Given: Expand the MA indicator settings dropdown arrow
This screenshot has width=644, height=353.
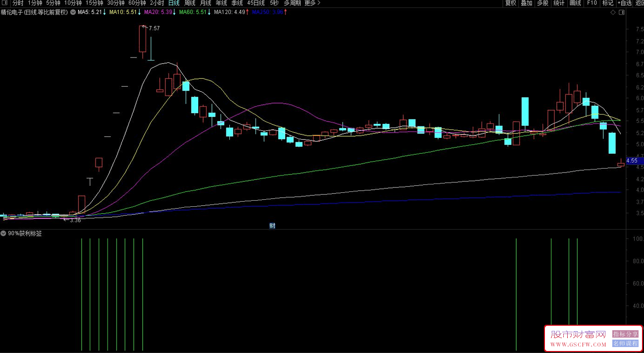Looking at the screenshot, I should coord(73,12).
